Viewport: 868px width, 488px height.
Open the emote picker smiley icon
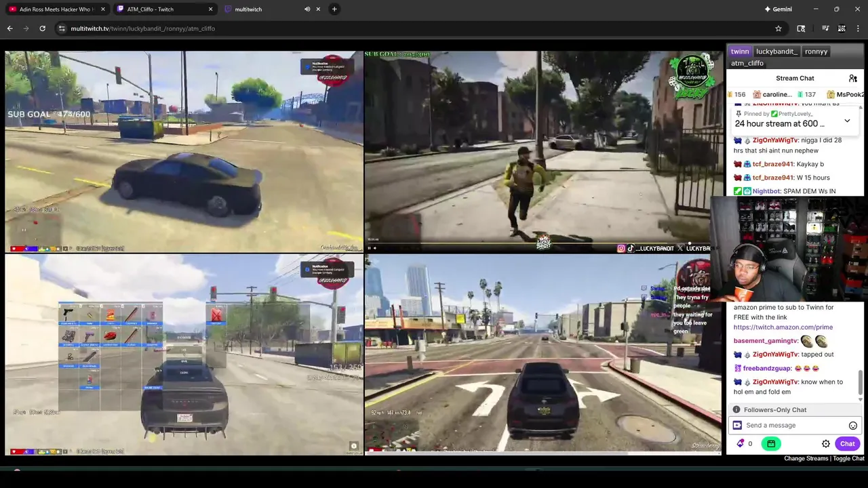[x=853, y=426]
